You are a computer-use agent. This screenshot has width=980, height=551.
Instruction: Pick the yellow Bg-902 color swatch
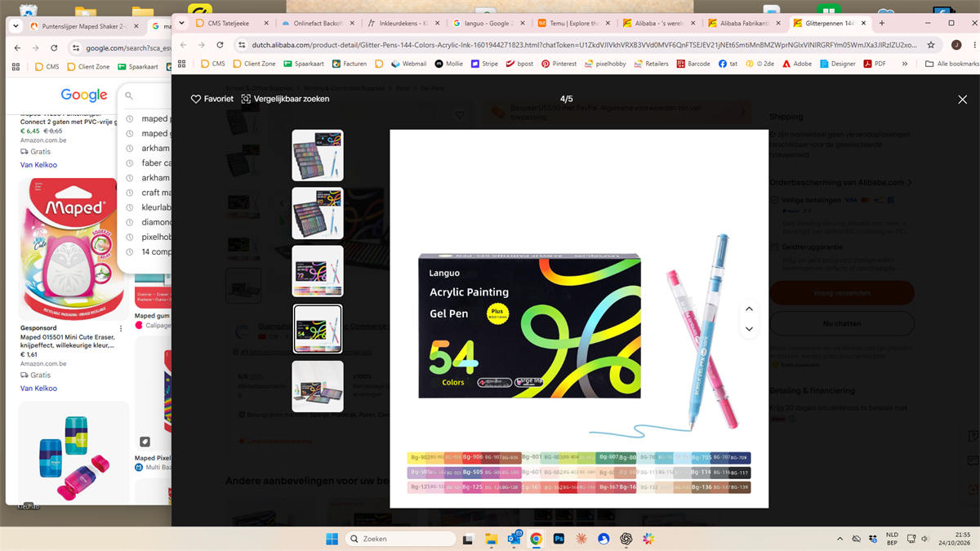click(420, 458)
